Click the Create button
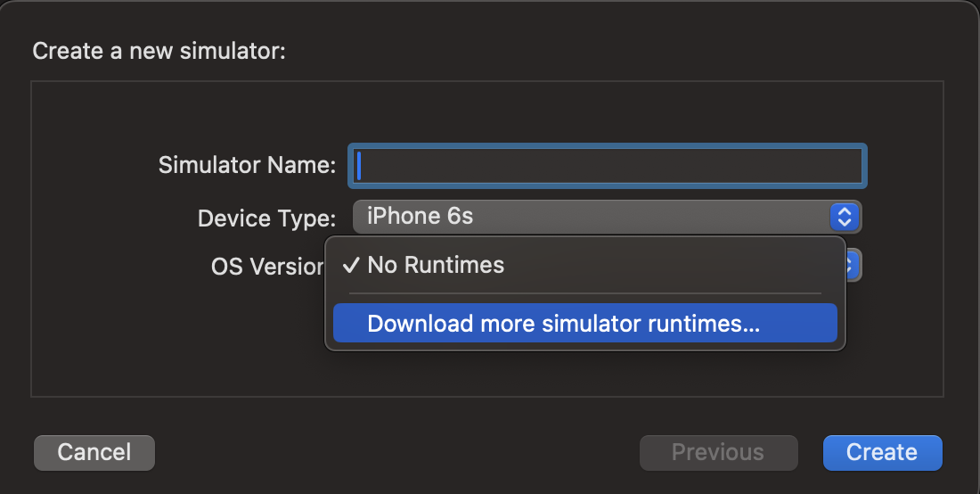 [x=883, y=453]
